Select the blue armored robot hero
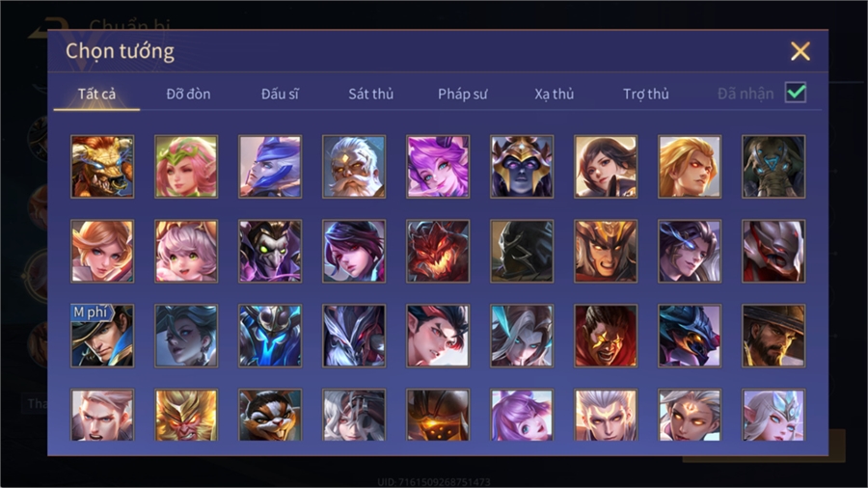The width and height of the screenshot is (868, 488). click(x=270, y=336)
